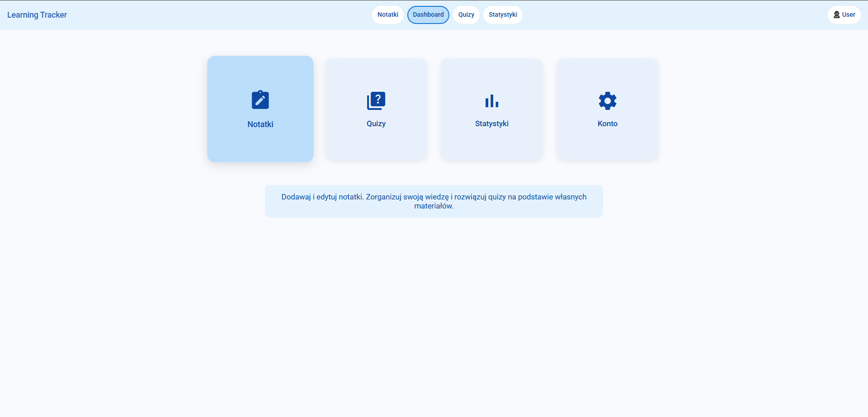Click the Statystyki bar chart icon
Image resolution: width=868 pixels, height=417 pixels.
click(492, 101)
